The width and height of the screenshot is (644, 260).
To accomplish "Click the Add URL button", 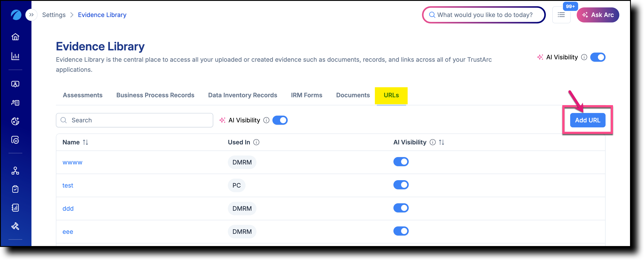I will [587, 120].
